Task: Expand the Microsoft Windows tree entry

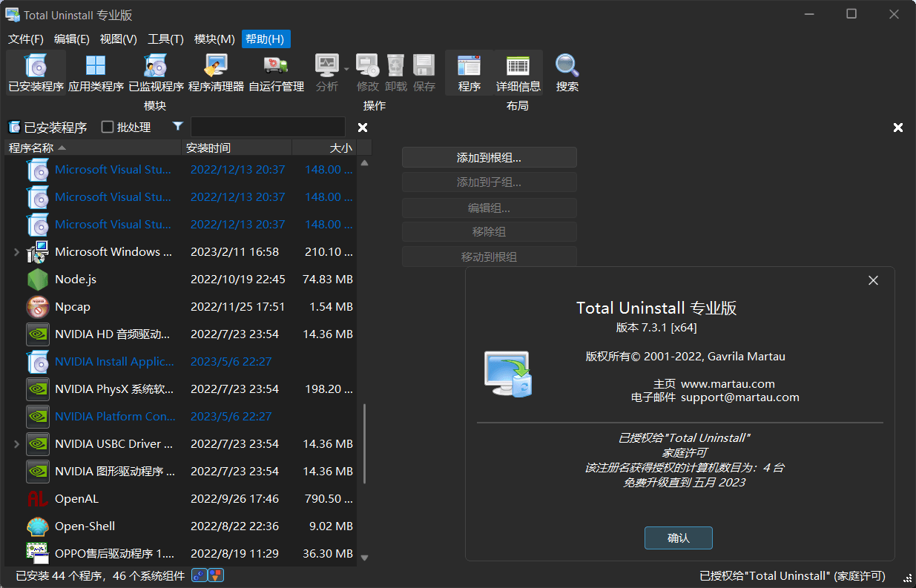Action: [16, 251]
